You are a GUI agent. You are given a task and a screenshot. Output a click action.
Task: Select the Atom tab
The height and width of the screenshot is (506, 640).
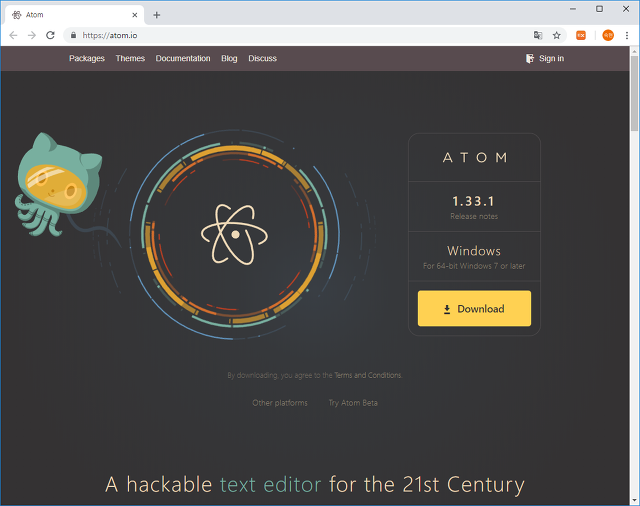pos(75,15)
